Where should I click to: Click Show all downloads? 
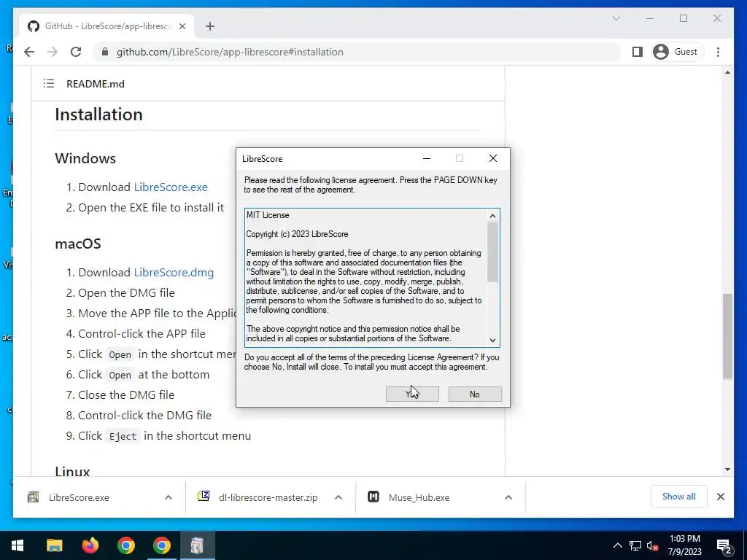pyautogui.click(x=679, y=497)
